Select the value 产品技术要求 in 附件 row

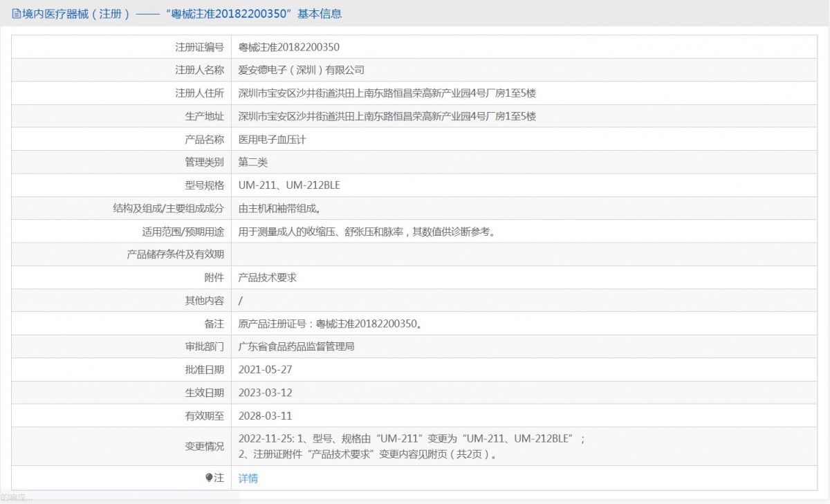268,277
